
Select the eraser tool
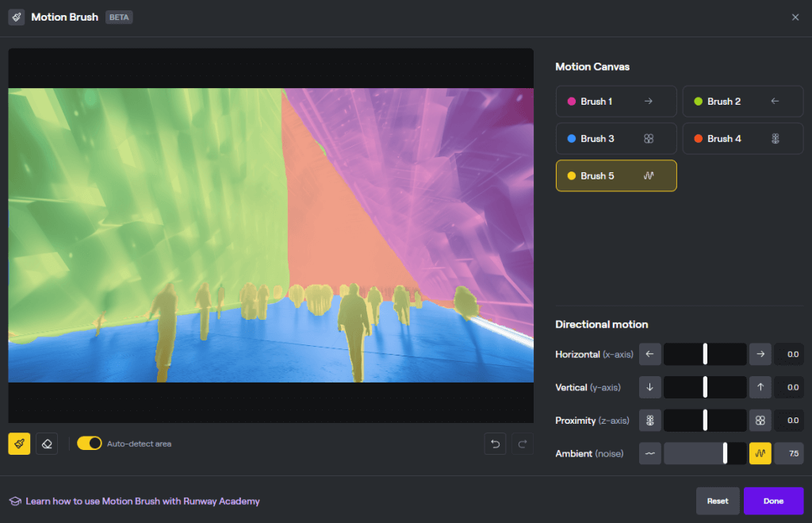pyautogui.click(x=47, y=444)
